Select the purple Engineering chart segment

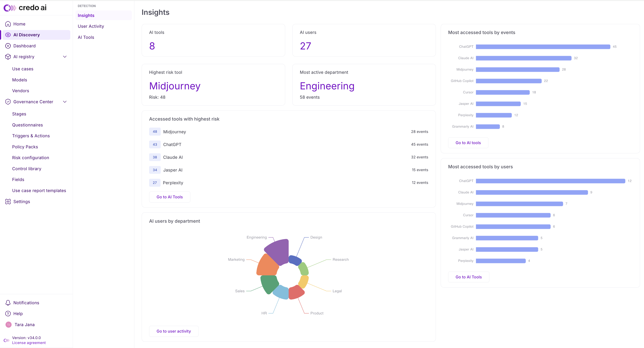coord(278,251)
